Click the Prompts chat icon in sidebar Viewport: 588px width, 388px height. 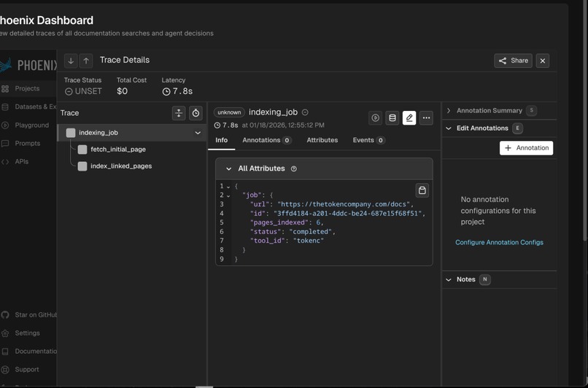(5, 144)
